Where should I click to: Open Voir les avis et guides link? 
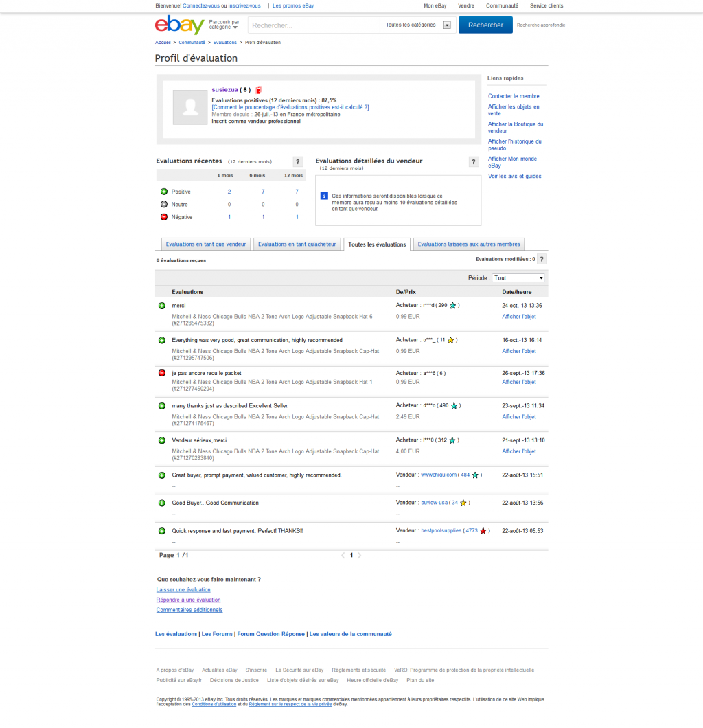click(x=515, y=176)
